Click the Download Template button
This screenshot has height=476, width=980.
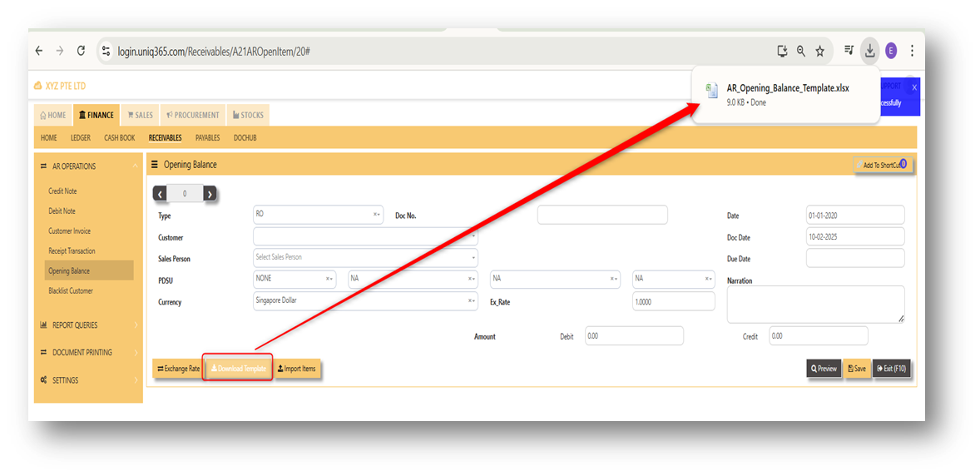(x=238, y=369)
